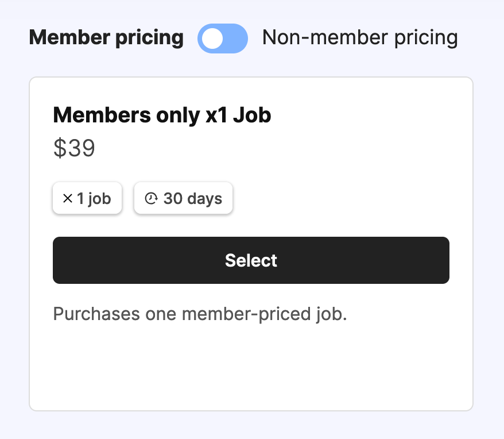The width and height of the screenshot is (504, 439).
Task: Click the clock face inside the duration chip
Action: click(150, 198)
